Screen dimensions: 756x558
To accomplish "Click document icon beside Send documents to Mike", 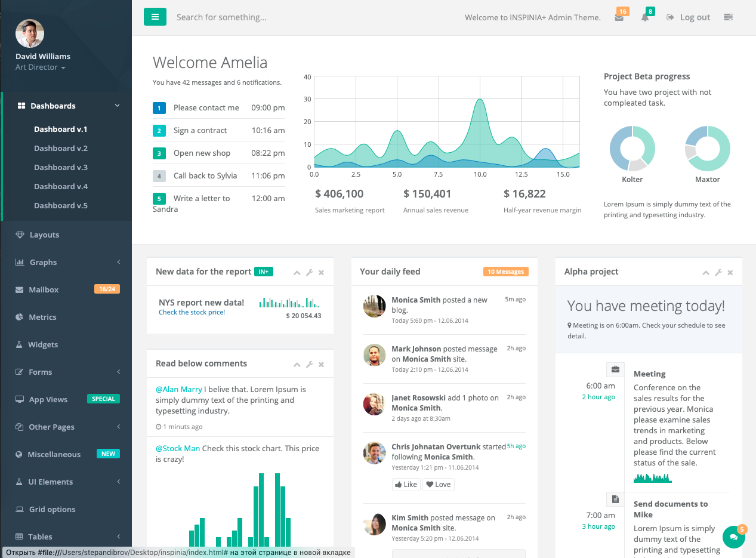I will pyautogui.click(x=615, y=499).
